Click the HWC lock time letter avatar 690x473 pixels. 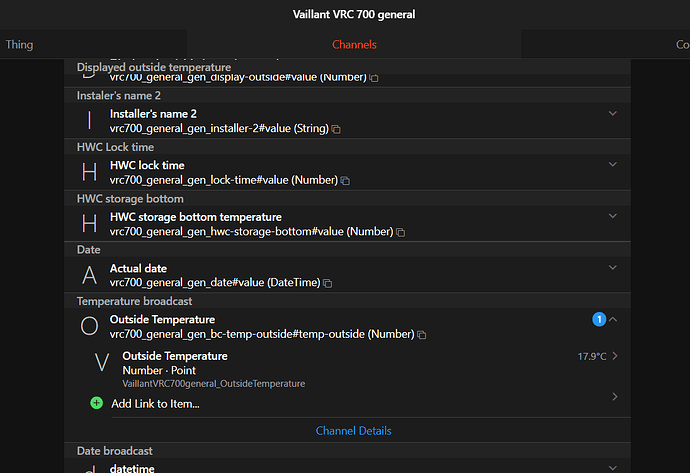pyautogui.click(x=90, y=172)
